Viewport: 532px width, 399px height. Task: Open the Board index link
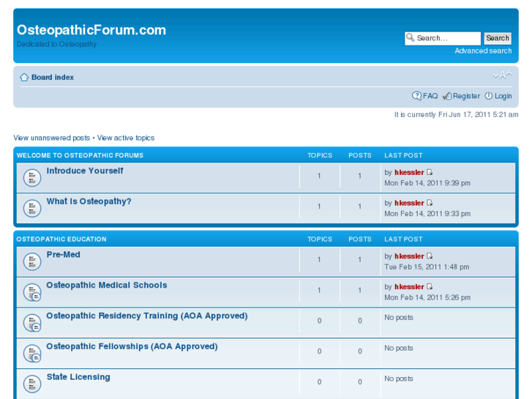[x=53, y=78]
